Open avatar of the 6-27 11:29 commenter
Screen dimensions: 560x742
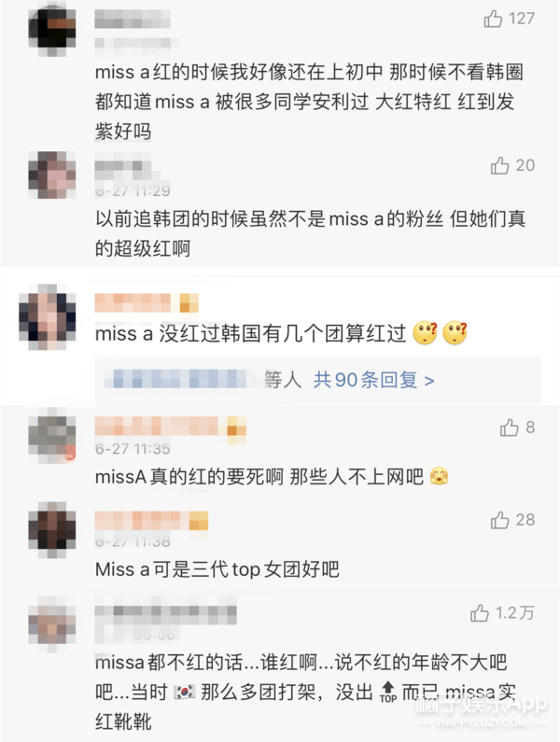[52, 175]
